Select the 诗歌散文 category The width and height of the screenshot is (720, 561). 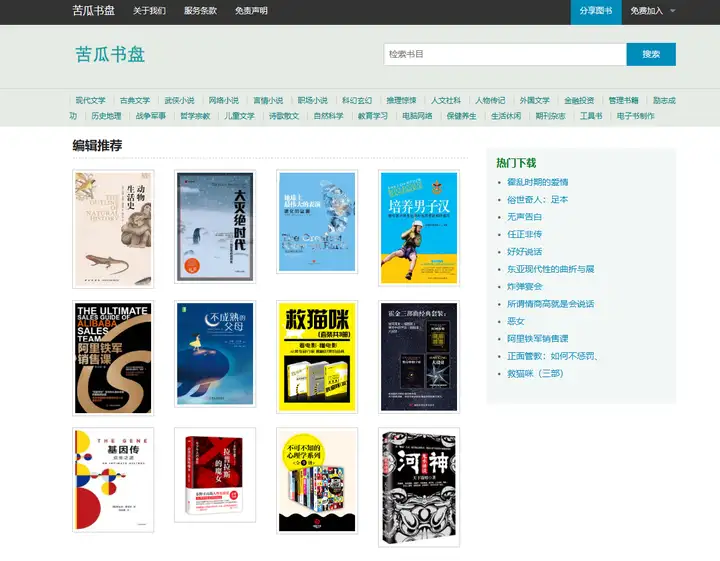point(284,116)
